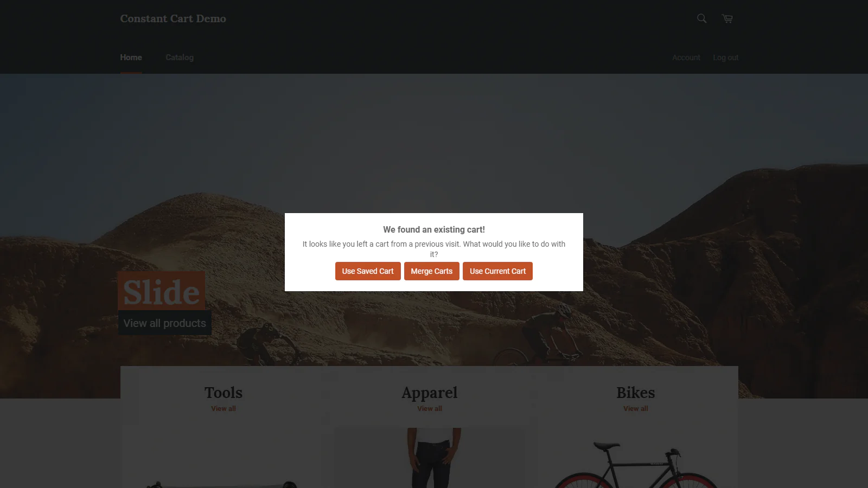Click View all under Apparel
868x488 pixels.
[430, 409]
